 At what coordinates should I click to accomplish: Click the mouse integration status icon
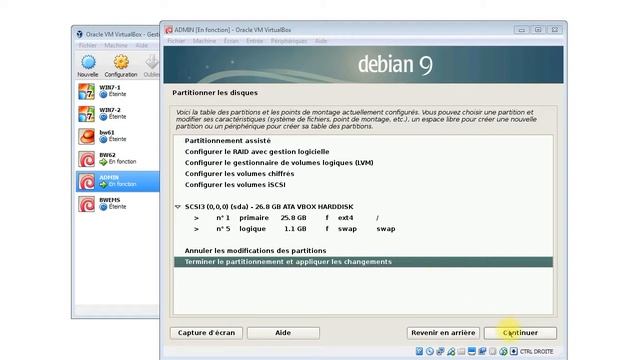(x=503, y=351)
